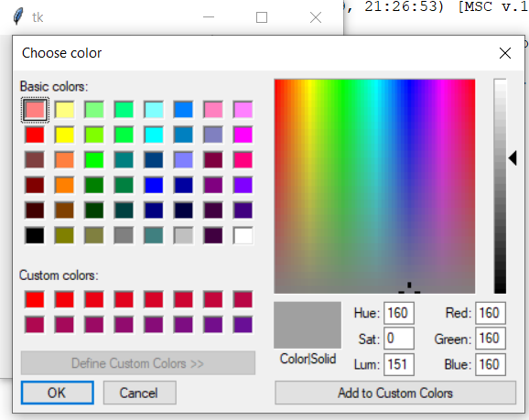Pick the bright blue basic color swatch
The width and height of the screenshot is (529, 420).
click(x=154, y=185)
